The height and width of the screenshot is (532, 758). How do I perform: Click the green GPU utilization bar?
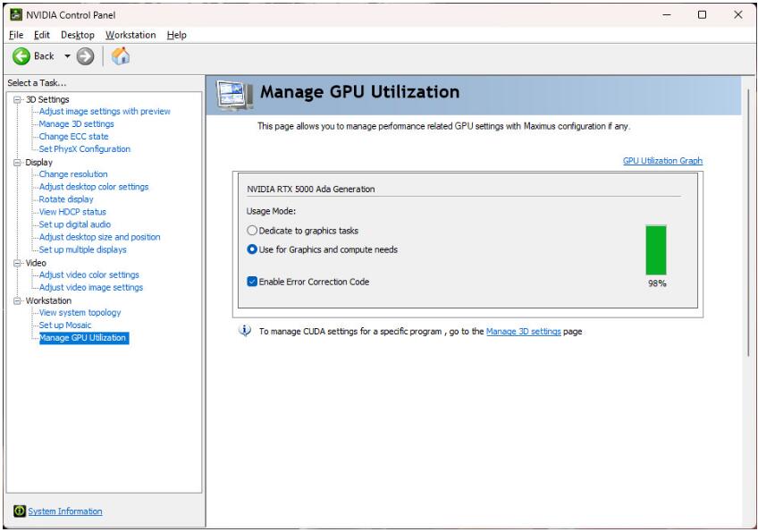pyautogui.click(x=656, y=249)
